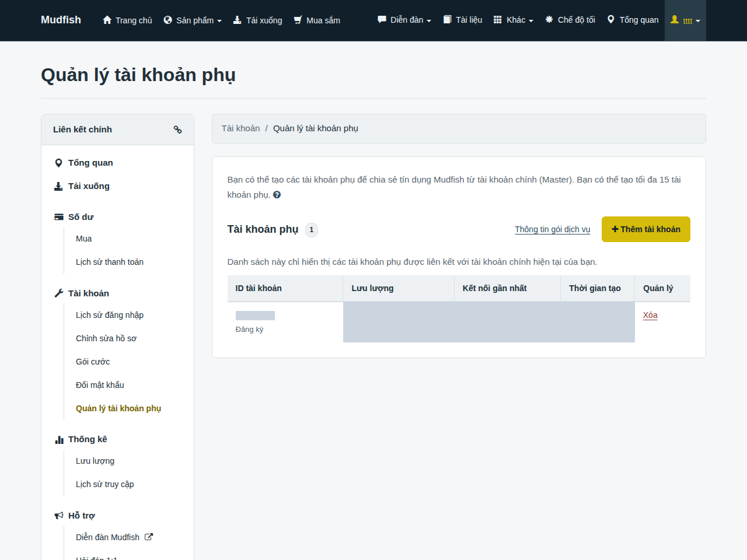Click the download icon beside sidebar Tải xuống

58,186
